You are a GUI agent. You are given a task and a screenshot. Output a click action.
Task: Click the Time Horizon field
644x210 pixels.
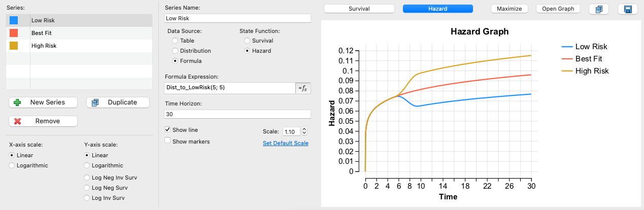[x=238, y=114]
